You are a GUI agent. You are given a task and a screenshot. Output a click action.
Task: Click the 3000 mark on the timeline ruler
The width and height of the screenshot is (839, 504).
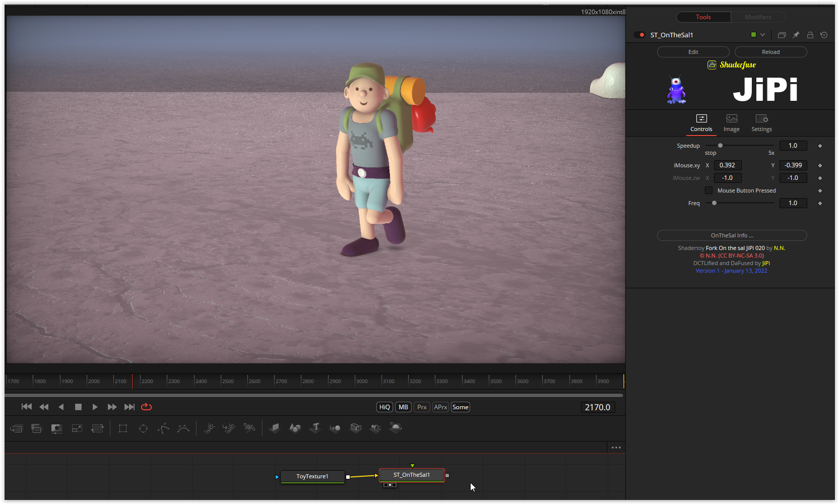point(362,381)
